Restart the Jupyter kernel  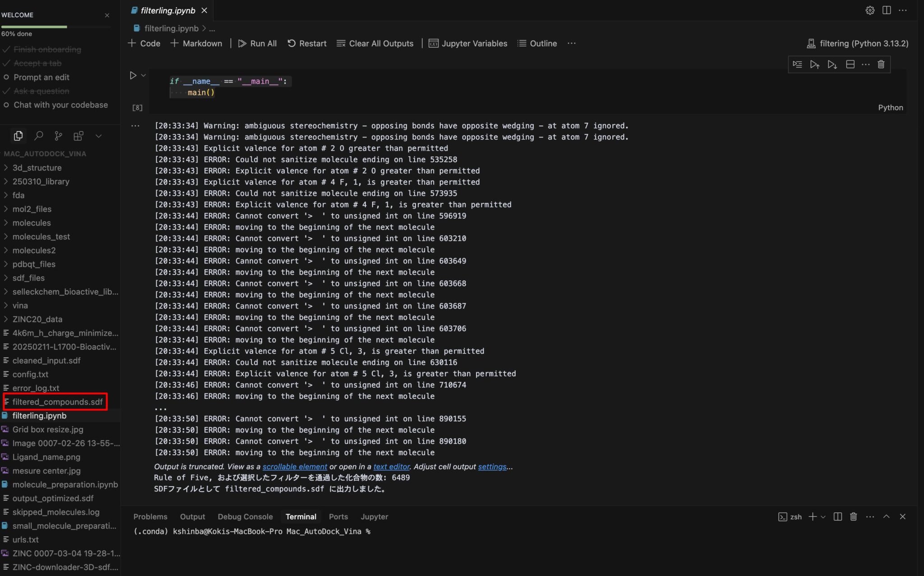[307, 43]
